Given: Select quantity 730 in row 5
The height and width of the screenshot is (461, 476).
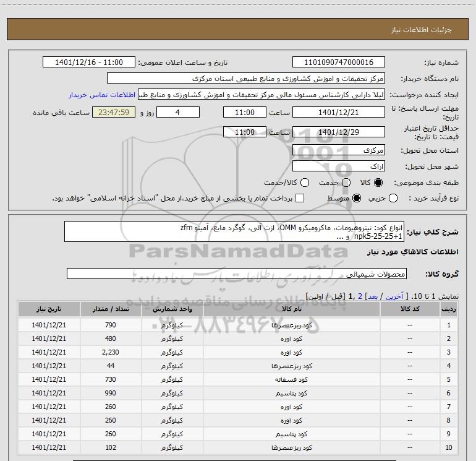Looking at the screenshot, I should [111, 379].
